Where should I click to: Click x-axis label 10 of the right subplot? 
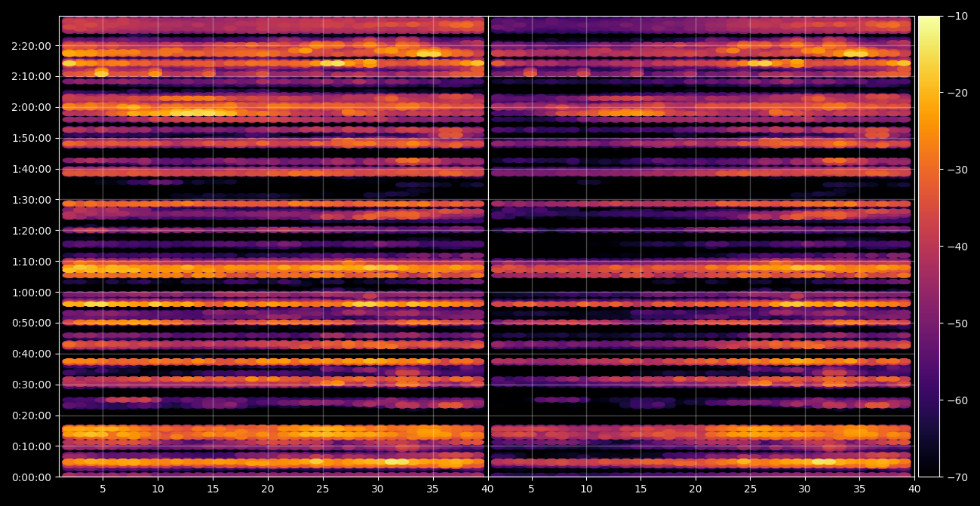pos(586,489)
